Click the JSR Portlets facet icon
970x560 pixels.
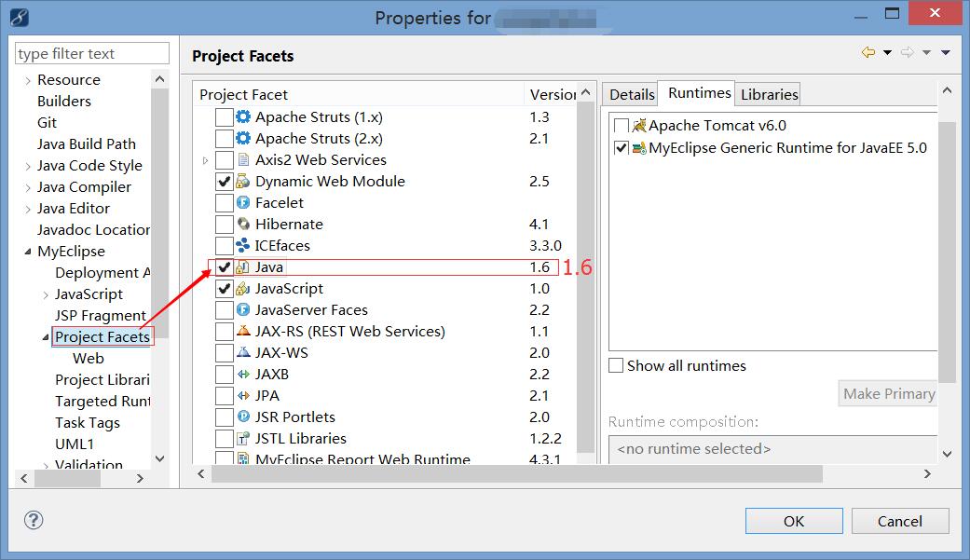(x=243, y=417)
